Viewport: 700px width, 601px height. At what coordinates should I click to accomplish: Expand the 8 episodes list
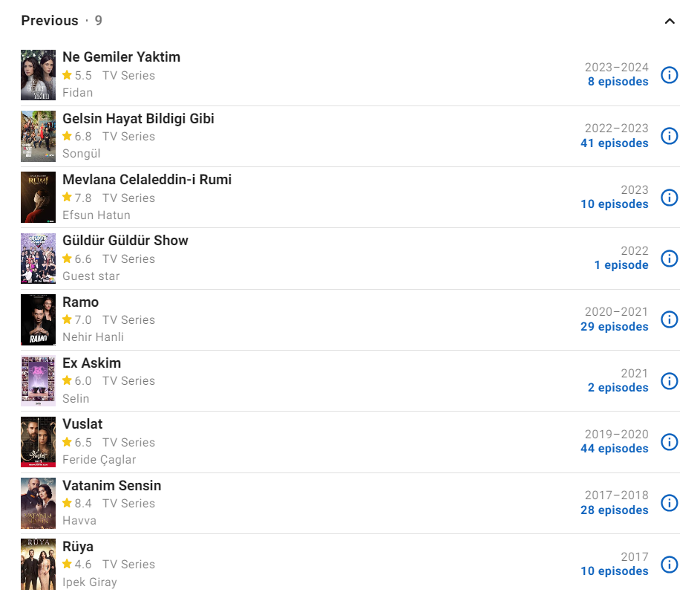click(x=618, y=82)
